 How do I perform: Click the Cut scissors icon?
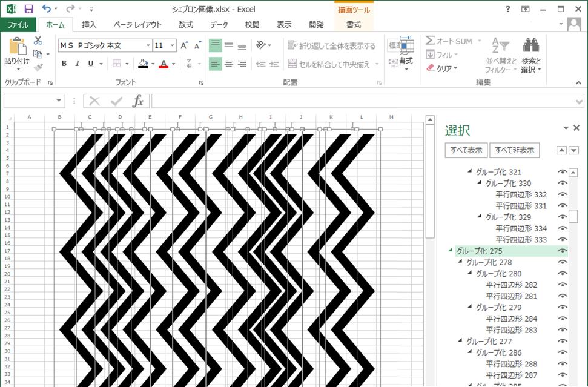pyautogui.click(x=38, y=41)
